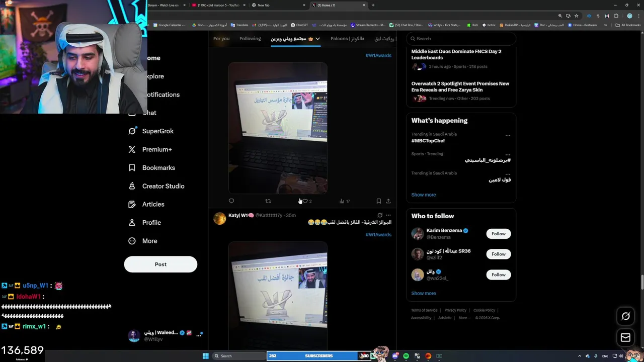This screenshot has width=644, height=362.
Task: Bookmark this page with the star icon
Action: (x=577, y=16)
